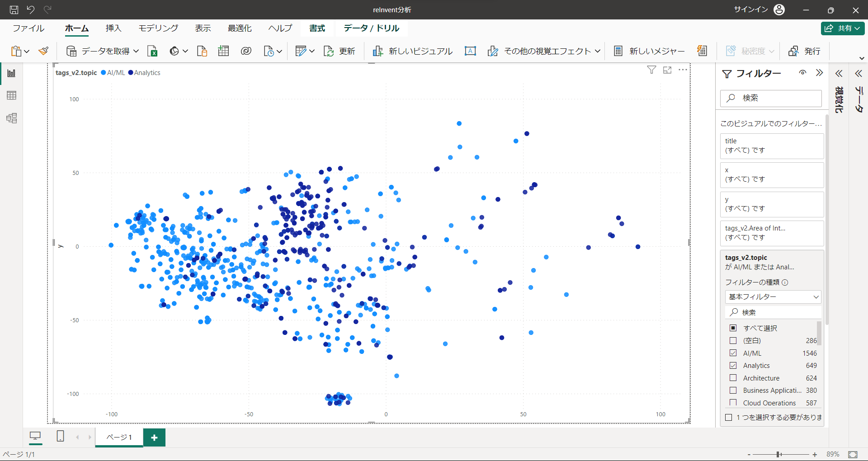Open the 基本フィルター filter type dropdown
This screenshot has height=461, width=868.
[773, 297]
